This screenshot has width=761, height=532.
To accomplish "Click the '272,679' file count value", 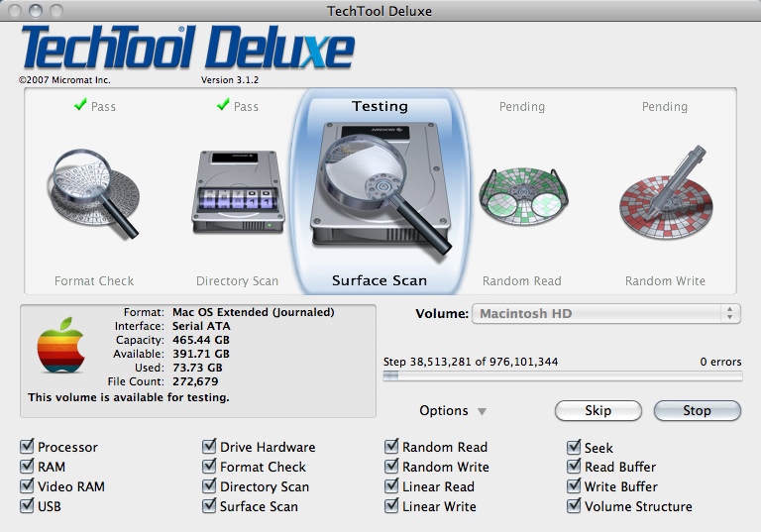I will coord(195,381).
